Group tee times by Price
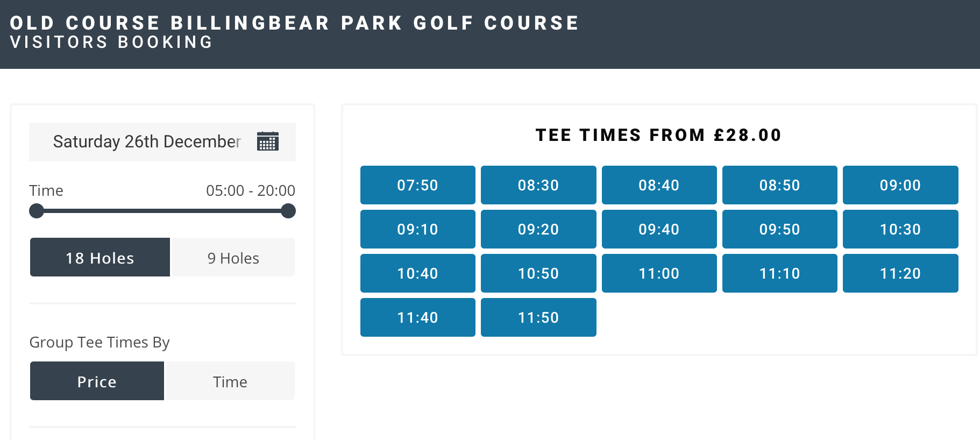980x440 pixels. [97, 381]
